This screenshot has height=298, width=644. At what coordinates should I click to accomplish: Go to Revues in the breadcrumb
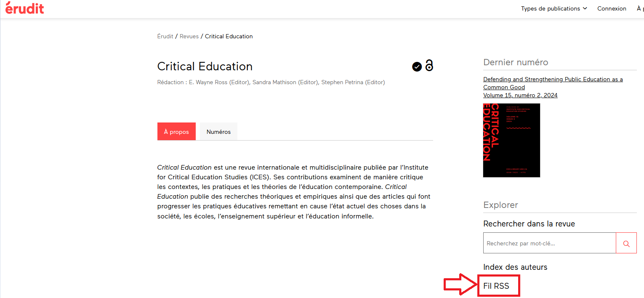coord(189,36)
